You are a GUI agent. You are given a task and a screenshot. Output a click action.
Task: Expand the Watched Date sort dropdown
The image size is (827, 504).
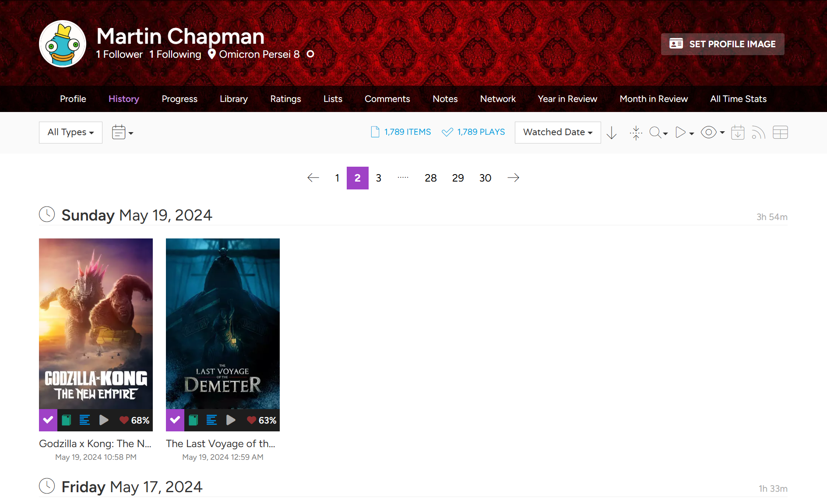click(557, 133)
